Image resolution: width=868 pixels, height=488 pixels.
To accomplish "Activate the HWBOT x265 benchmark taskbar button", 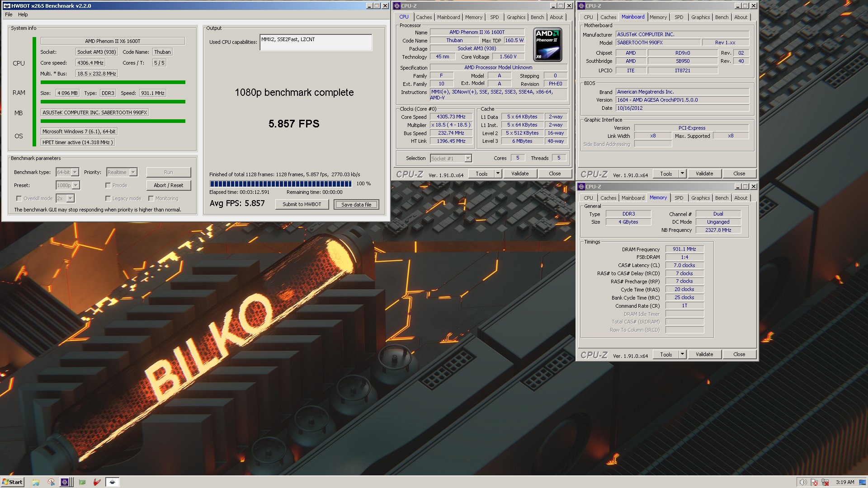I will tap(113, 482).
